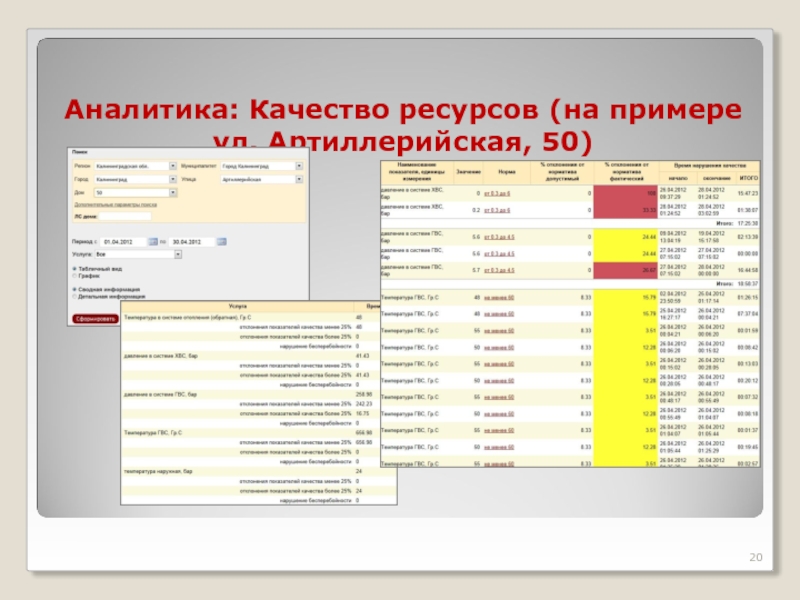
Task: Select total value 18:58:37 for ГВС pressure
Action: pos(747,284)
